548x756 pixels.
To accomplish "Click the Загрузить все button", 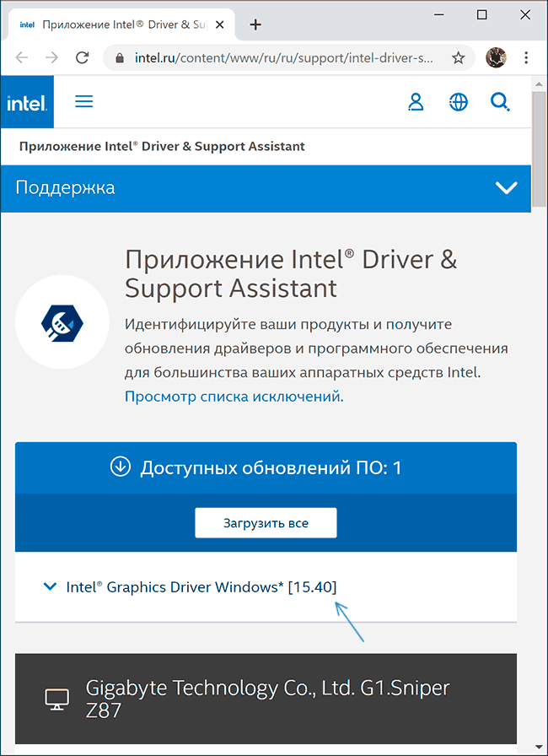I will click(266, 522).
